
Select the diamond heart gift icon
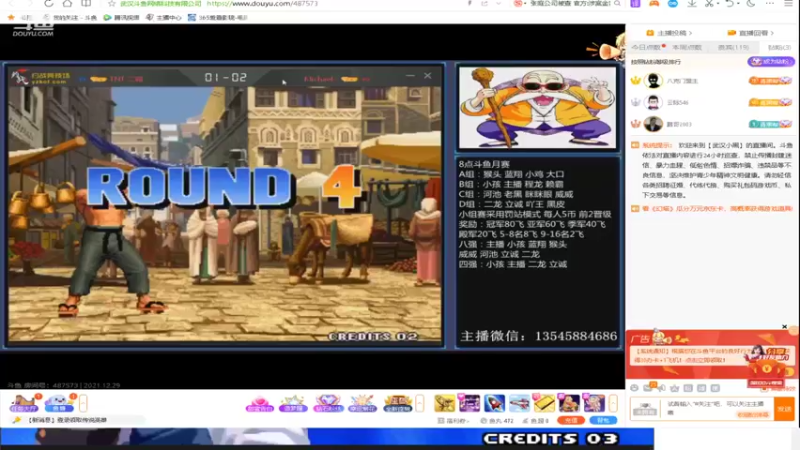coord(328,403)
